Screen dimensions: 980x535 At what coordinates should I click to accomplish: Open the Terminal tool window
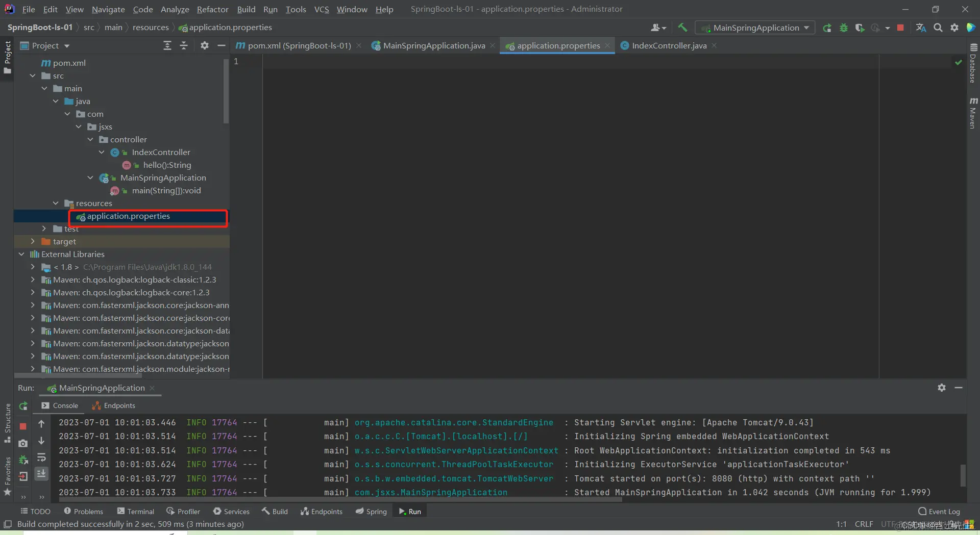pos(135,512)
